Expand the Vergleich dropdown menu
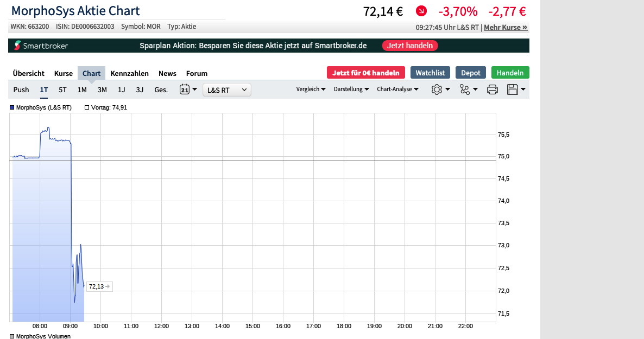Viewport: 644px width, 339px height. (x=311, y=89)
